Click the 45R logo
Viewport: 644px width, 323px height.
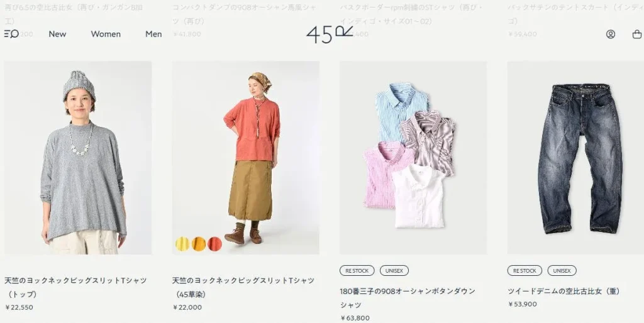coord(330,35)
